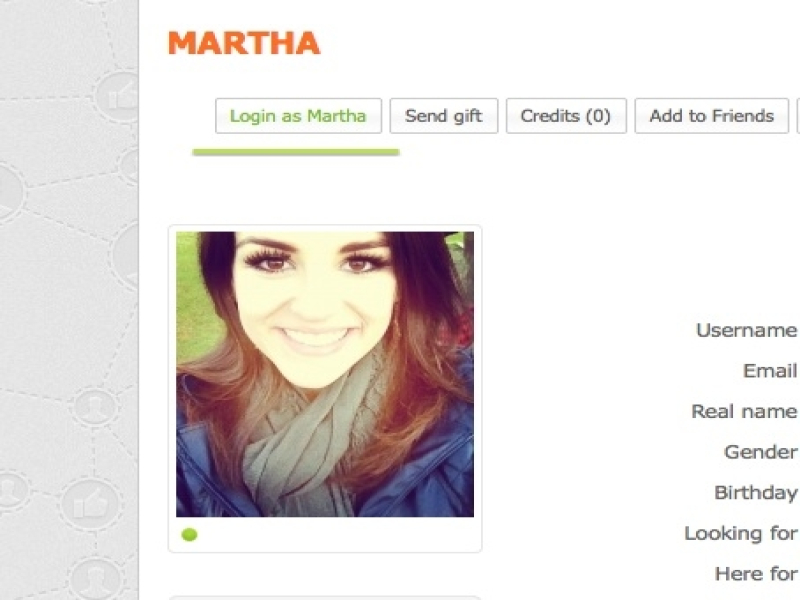Screen dimensions: 800x600
Task: Open the Credits (0) button
Action: pos(566,116)
